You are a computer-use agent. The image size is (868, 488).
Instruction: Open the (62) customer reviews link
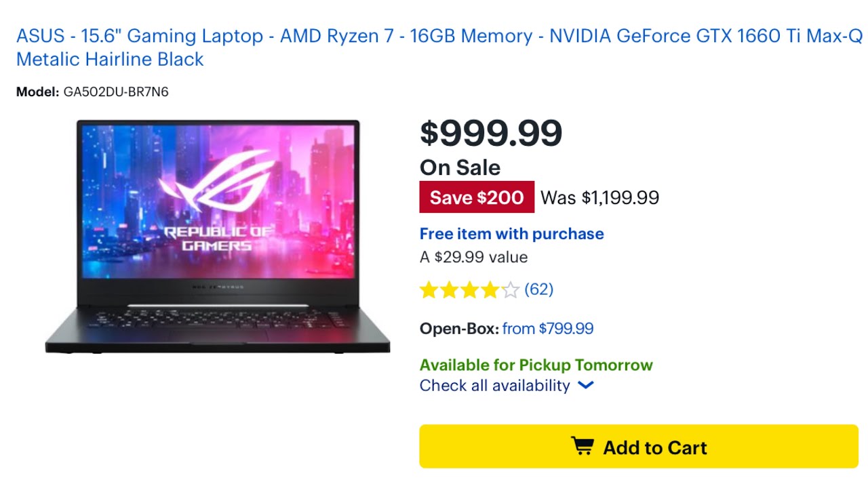[x=539, y=290]
